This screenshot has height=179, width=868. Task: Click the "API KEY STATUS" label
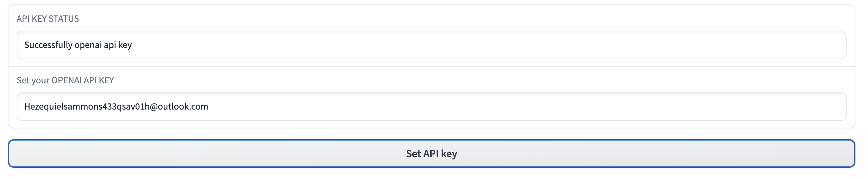click(48, 19)
